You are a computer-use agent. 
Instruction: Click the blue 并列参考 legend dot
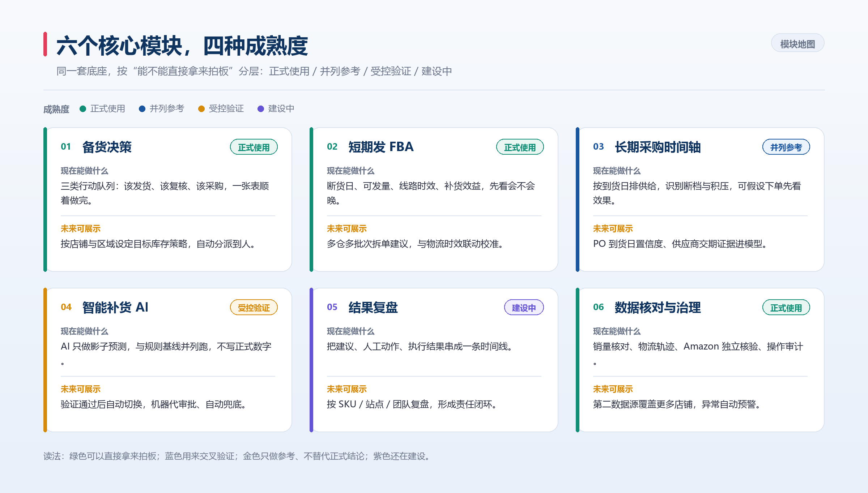pos(142,109)
